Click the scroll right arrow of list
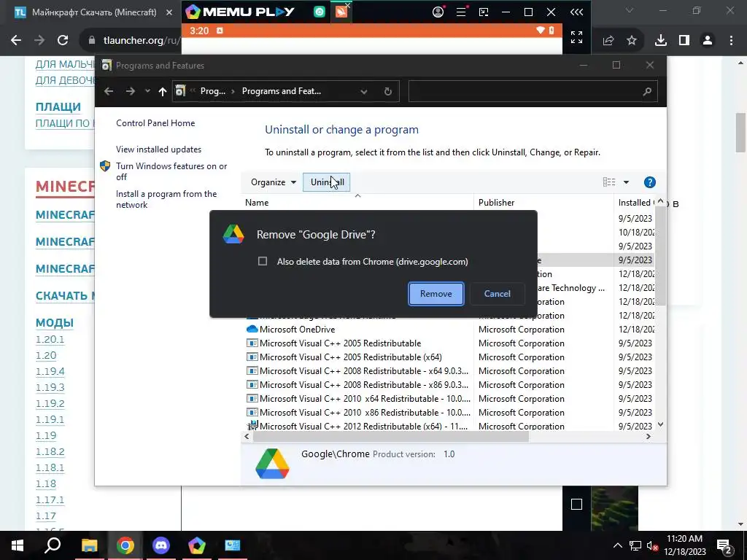 coord(648,436)
